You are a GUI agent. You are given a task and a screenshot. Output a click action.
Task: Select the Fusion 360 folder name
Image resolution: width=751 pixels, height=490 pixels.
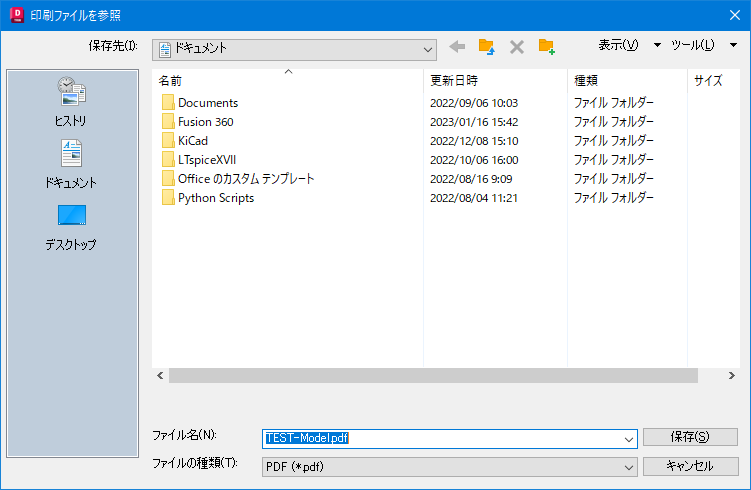click(205, 122)
